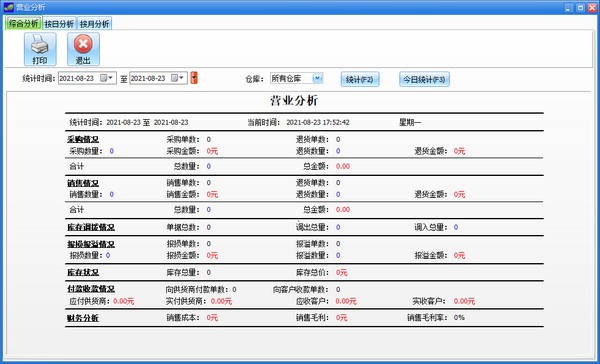Open the 采购情况 section link
The width and height of the screenshot is (600, 364).
pos(83,139)
